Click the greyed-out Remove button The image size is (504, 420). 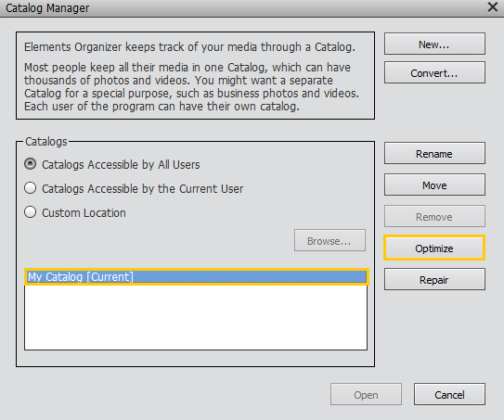point(434,216)
